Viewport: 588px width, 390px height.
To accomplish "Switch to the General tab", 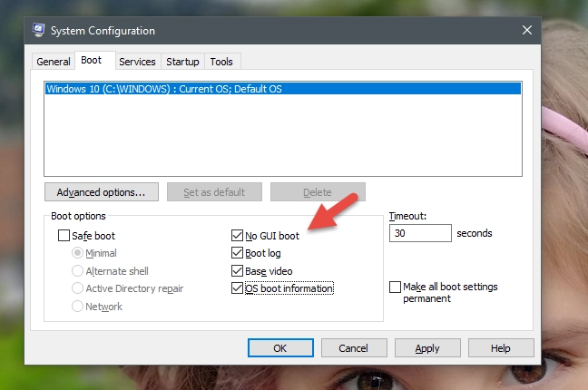I will pyautogui.click(x=54, y=62).
